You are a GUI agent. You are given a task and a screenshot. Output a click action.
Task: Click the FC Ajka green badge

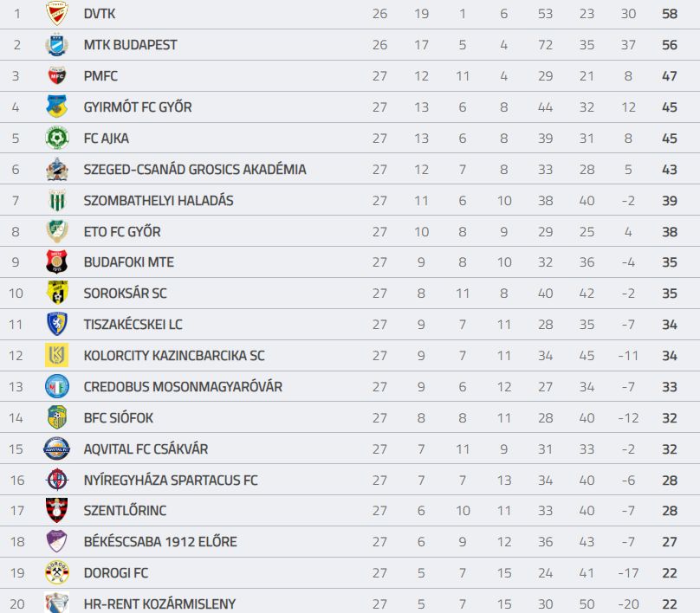point(56,138)
